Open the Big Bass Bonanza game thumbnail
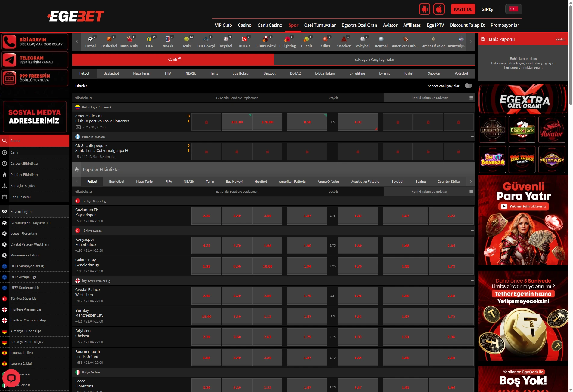The image size is (573, 392). [522, 160]
